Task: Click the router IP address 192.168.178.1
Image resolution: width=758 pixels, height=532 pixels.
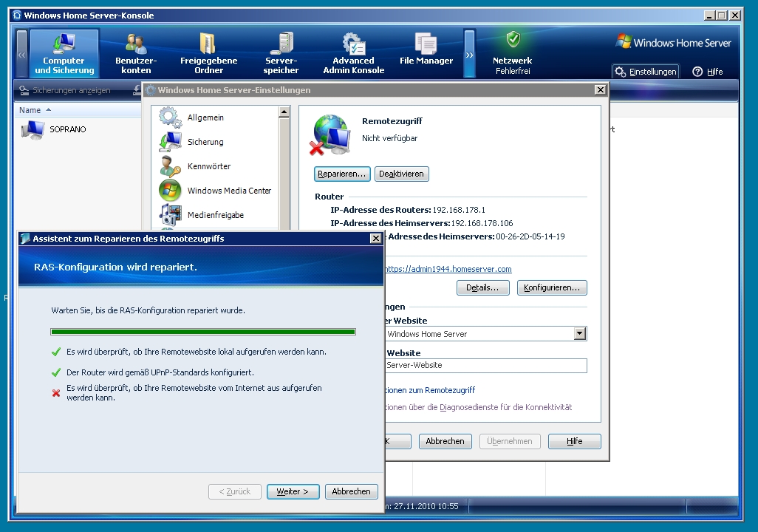Action: pyautogui.click(x=459, y=210)
